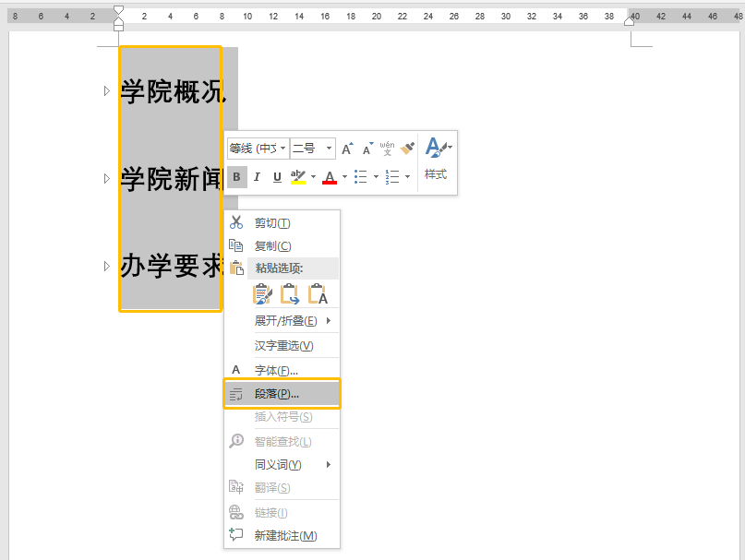Toggle Underline formatting in mini toolbar

(277, 177)
